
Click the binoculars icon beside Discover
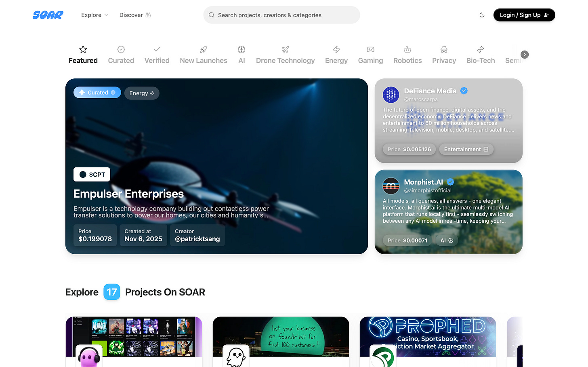(x=148, y=15)
